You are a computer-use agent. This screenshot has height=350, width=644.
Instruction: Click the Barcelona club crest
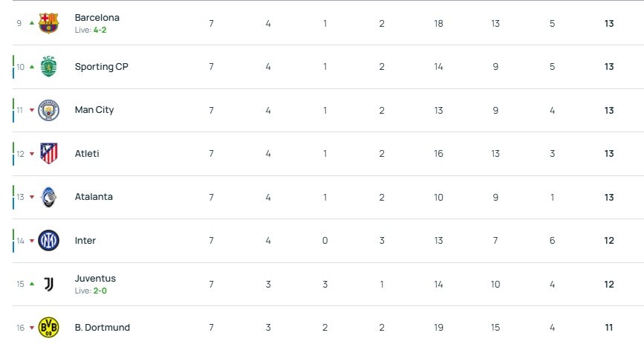pyautogui.click(x=48, y=23)
